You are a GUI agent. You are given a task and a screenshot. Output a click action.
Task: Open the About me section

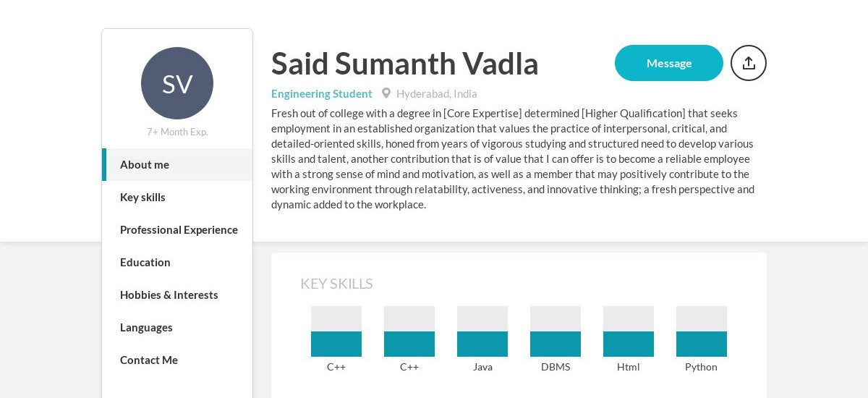(177, 164)
